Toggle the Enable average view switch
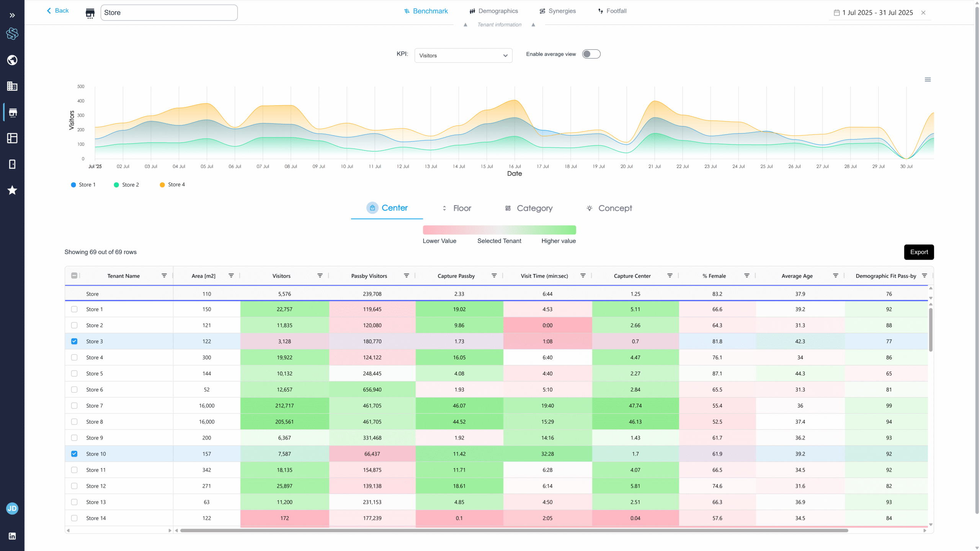The width and height of the screenshot is (980, 551). tap(591, 54)
